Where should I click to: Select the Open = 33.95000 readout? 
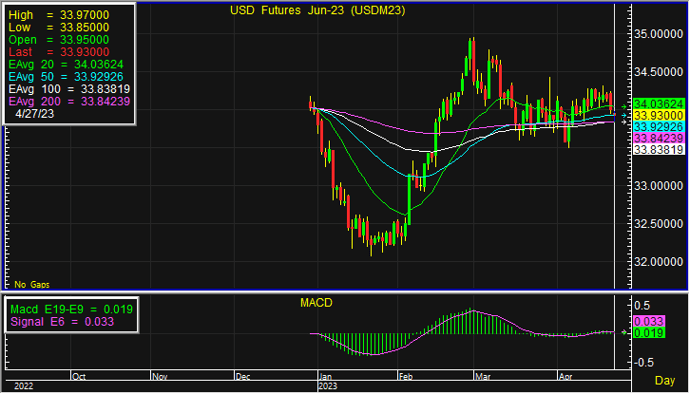point(59,40)
